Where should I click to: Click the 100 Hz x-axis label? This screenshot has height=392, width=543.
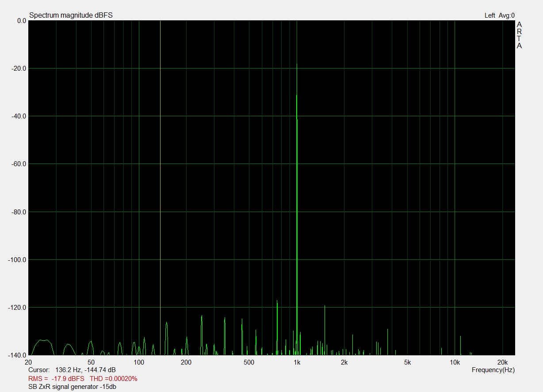(x=139, y=362)
